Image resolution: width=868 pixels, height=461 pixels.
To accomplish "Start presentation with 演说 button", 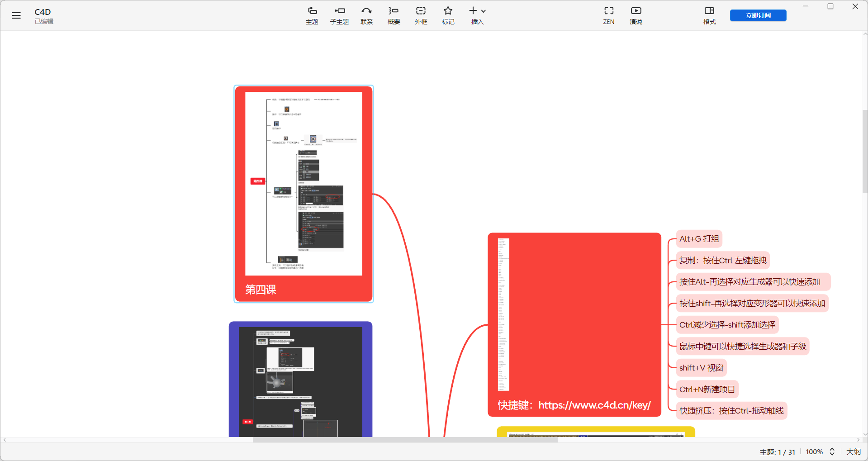I will pyautogui.click(x=636, y=15).
